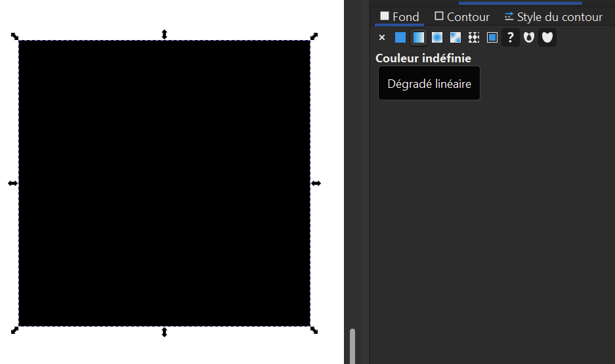Click the left-middle resize handle of rectangle
The height and width of the screenshot is (364, 615).
click(12, 184)
